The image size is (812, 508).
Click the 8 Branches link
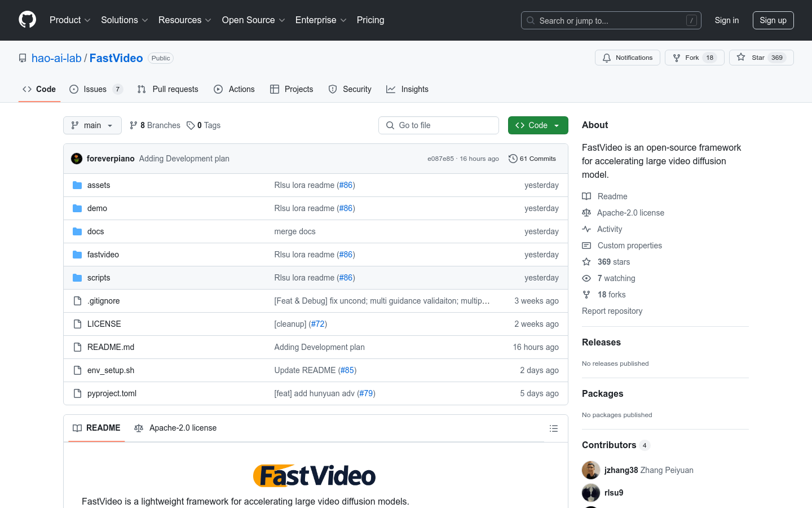click(x=155, y=125)
